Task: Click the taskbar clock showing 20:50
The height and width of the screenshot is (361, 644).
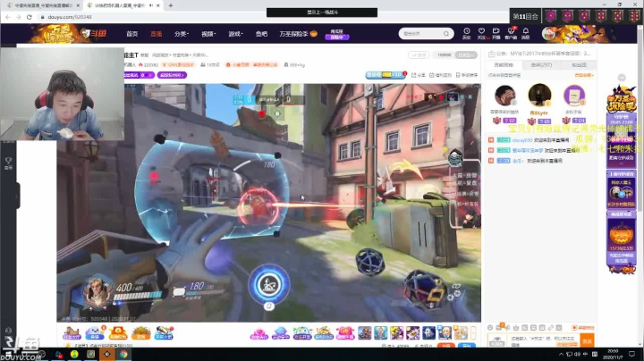Action: point(613,354)
